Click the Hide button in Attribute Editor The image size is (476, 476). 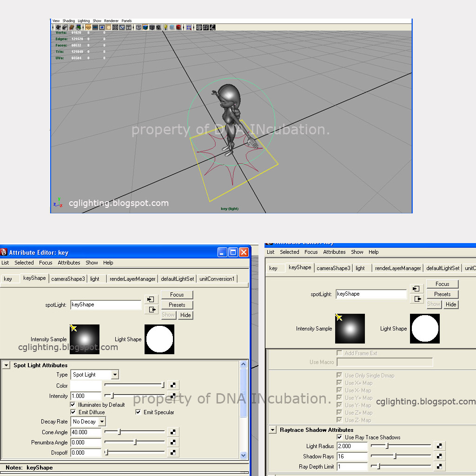tap(185, 315)
